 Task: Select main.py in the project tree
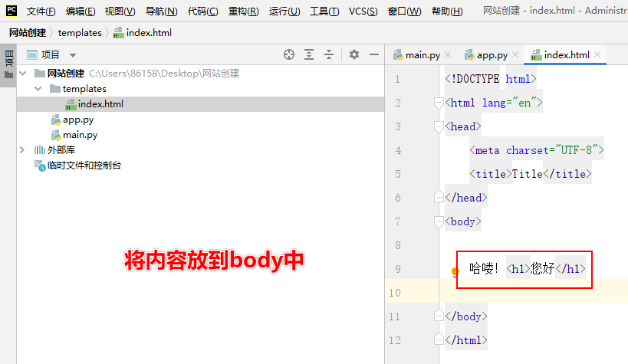click(x=80, y=135)
